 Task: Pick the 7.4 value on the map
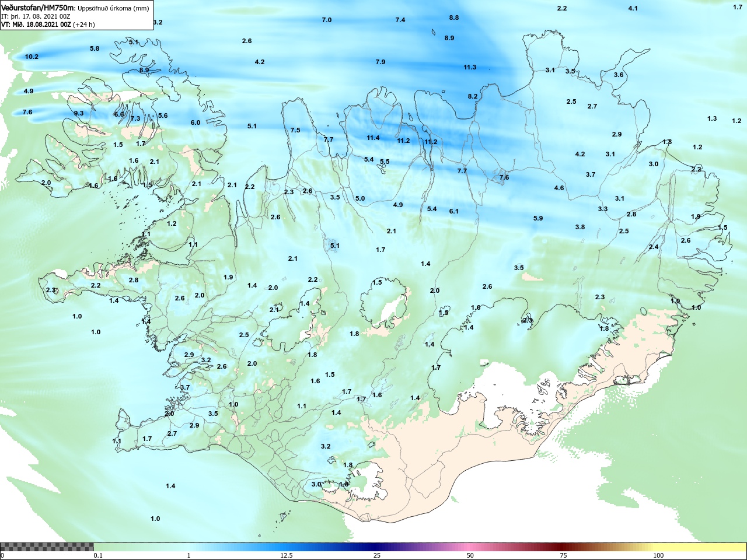400,20
